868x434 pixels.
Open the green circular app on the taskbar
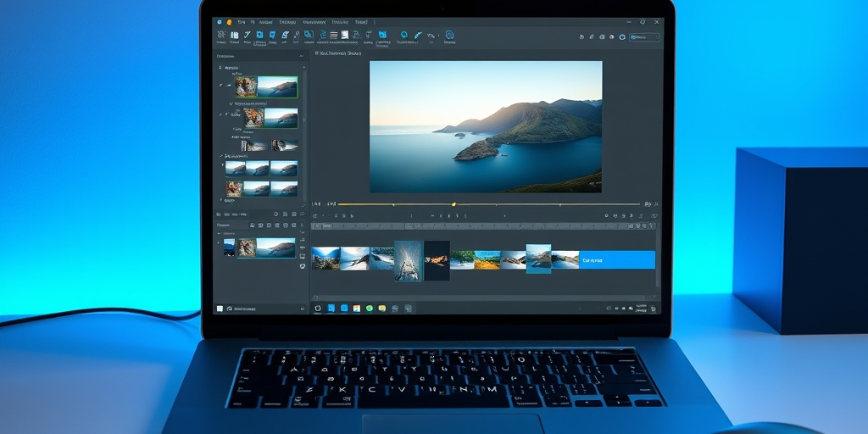(x=370, y=309)
